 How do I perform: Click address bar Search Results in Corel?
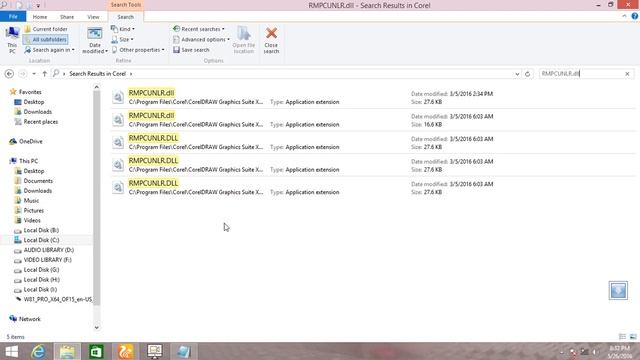pyautogui.click(x=98, y=74)
